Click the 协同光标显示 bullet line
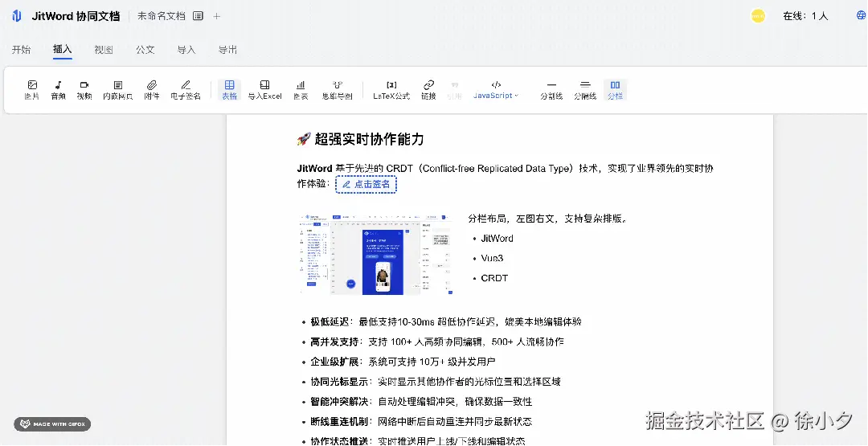The width and height of the screenshot is (868, 446). [435, 382]
